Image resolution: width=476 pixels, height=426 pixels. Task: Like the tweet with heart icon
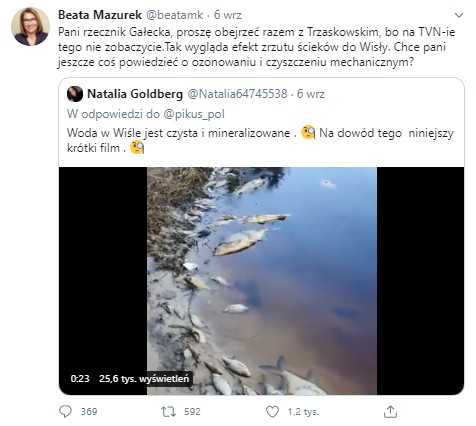[272, 412]
